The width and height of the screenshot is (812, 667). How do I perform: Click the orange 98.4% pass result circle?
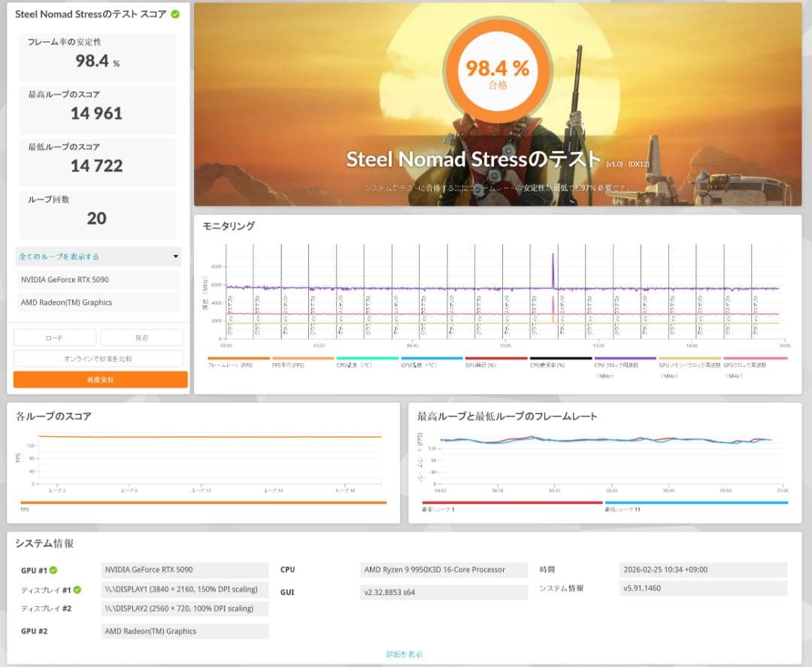(x=497, y=71)
